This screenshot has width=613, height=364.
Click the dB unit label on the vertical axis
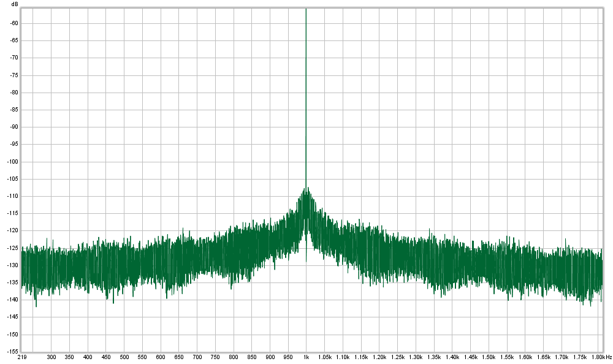(15, 4)
